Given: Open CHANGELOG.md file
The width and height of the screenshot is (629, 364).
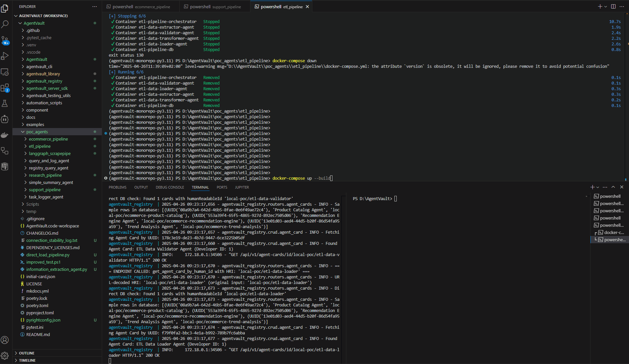Looking at the screenshot, I should 57,233.
